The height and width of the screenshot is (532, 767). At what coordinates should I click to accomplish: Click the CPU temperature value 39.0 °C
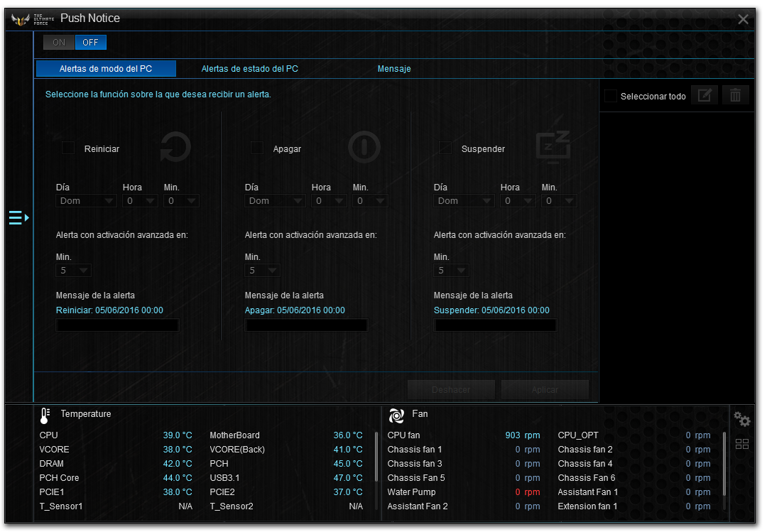pos(178,435)
